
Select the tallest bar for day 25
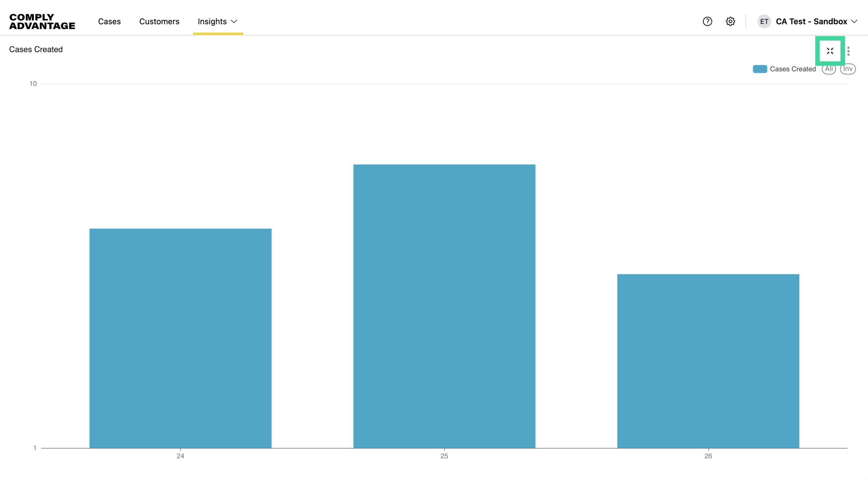tap(444, 306)
